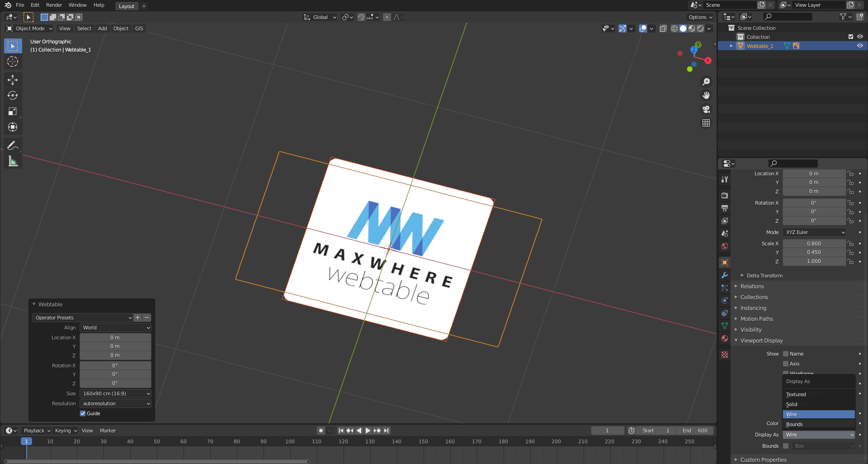Toggle the auto keying record button
This screenshot has height=464, width=868.
click(x=321, y=431)
